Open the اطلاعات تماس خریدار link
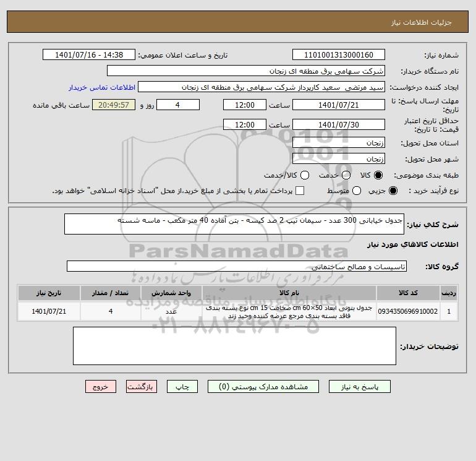This screenshot has width=476, height=461. point(102,87)
